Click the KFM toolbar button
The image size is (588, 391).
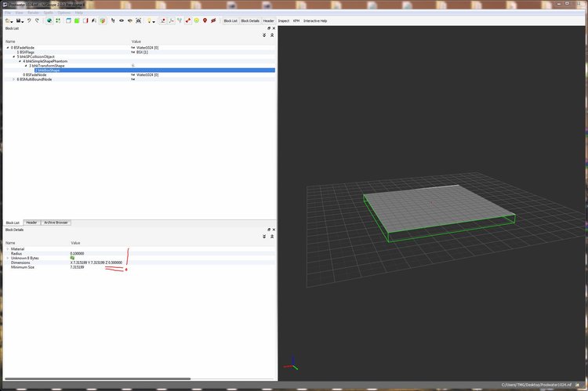(x=296, y=20)
